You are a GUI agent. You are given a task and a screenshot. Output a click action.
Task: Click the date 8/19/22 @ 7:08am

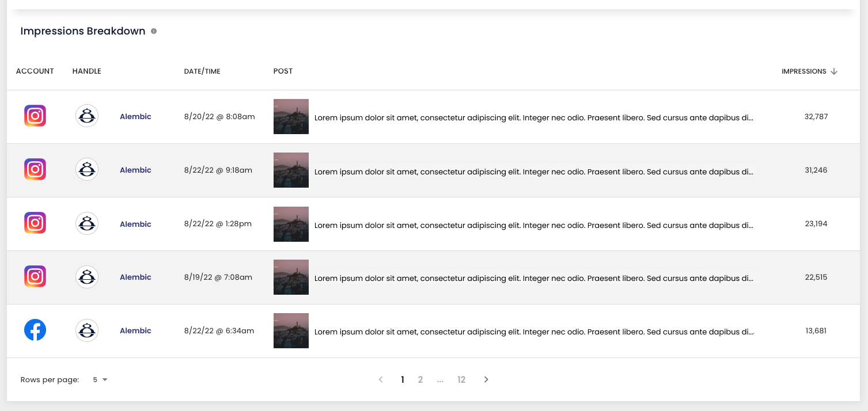coord(218,277)
